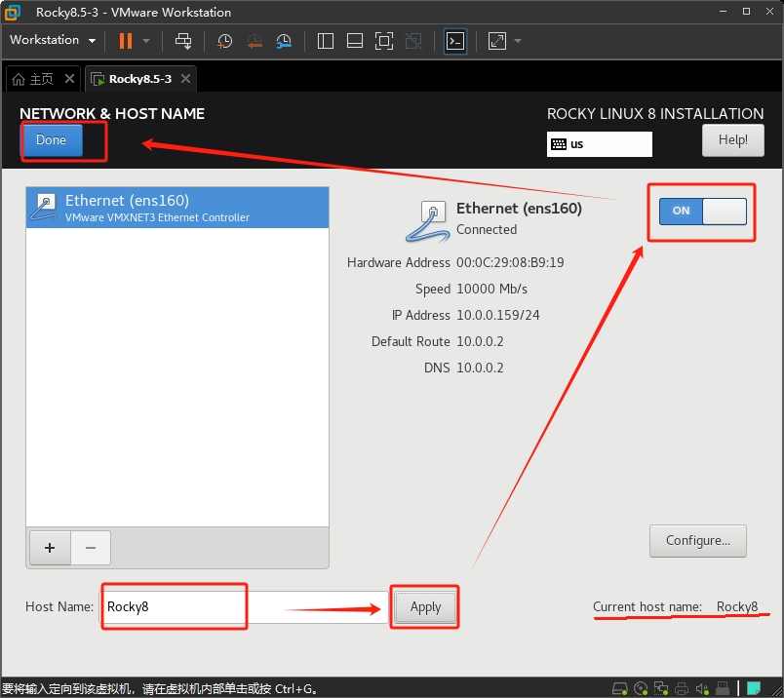Open the Configure... dialog
This screenshot has width=784, height=698.
coord(698,540)
